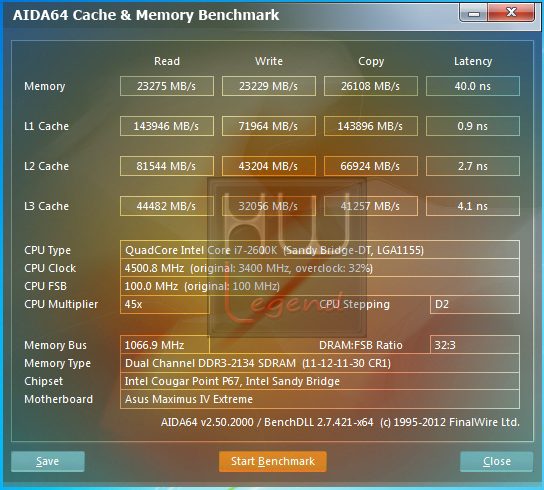Select the DRAM:FSB Ratio 32:3 field
This screenshot has height=490, width=544.
coord(475,345)
